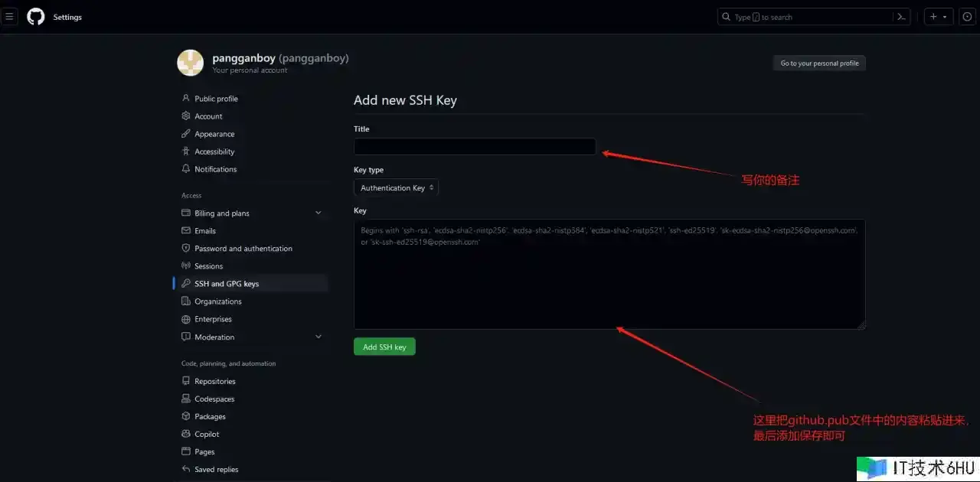The image size is (980, 482).
Task: Click the GitHub logo icon
Action: click(35, 16)
